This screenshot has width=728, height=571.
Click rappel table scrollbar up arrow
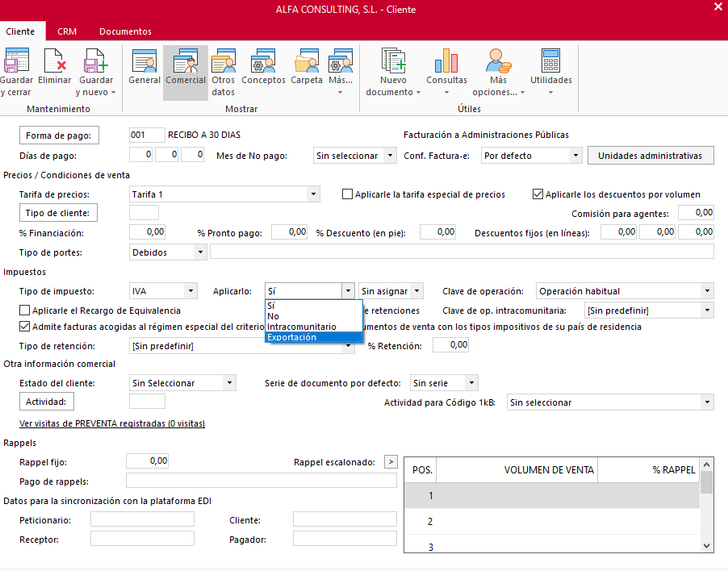[706, 465]
